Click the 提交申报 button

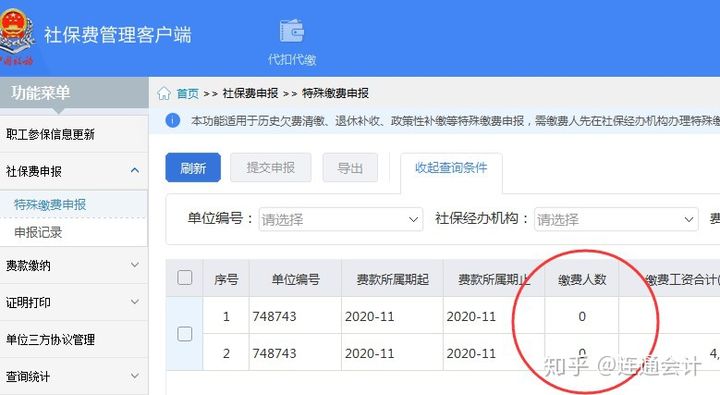point(270,168)
